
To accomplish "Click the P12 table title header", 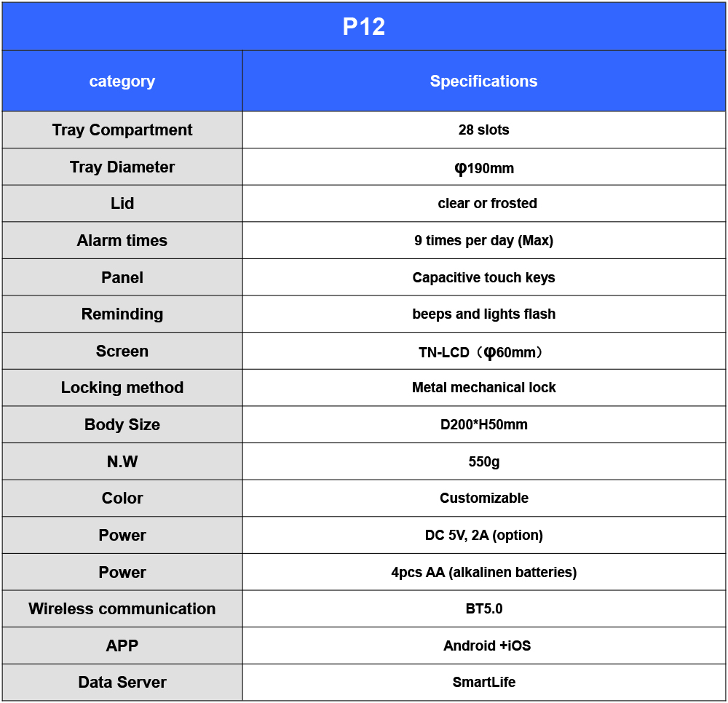I will tap(363, 27).
